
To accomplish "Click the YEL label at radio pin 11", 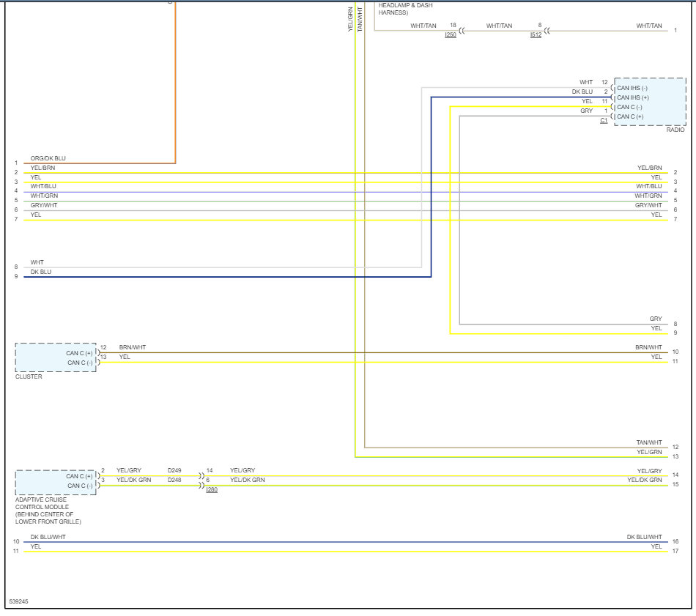I will [587, 101].
